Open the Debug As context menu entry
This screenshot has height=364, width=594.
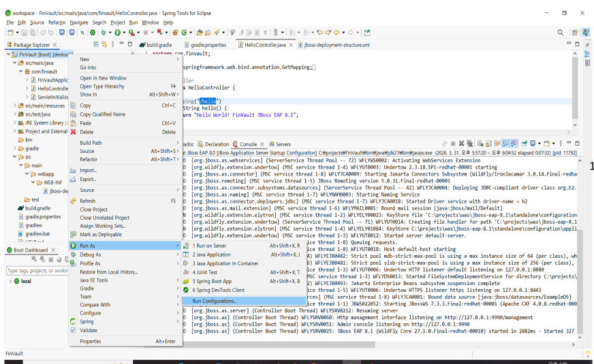click(125, 254)
